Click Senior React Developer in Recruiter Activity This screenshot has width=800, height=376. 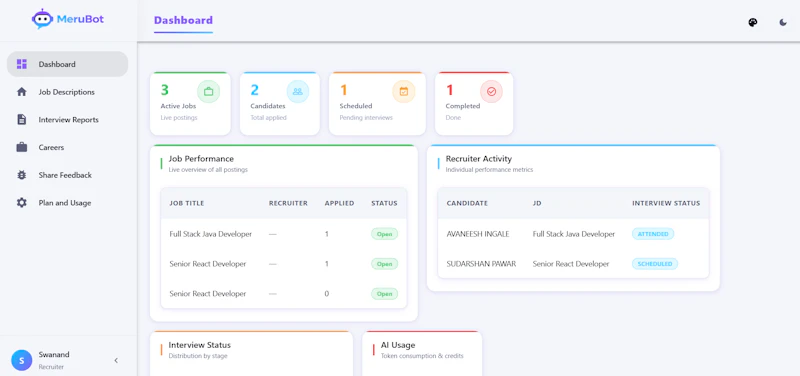571,264
